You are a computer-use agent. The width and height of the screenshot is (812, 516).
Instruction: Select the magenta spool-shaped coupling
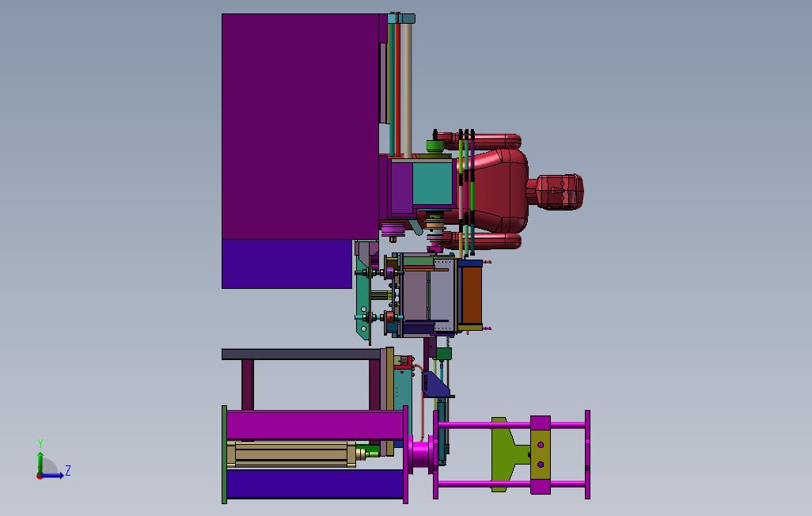pyautogui.click(x=421, y=455)
